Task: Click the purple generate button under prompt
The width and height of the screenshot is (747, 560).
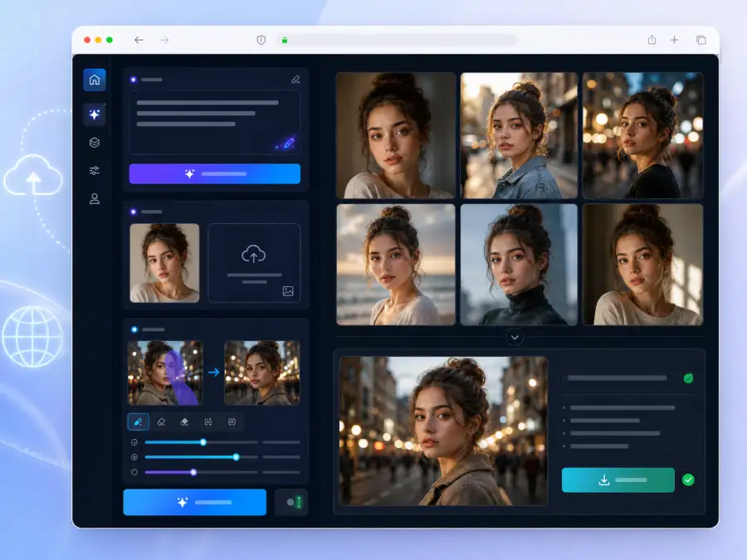Action: 214,174
